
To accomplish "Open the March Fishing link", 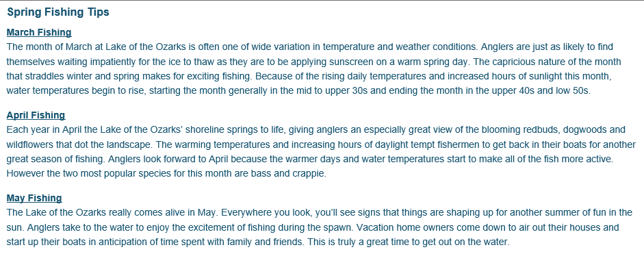I will 39,32.
